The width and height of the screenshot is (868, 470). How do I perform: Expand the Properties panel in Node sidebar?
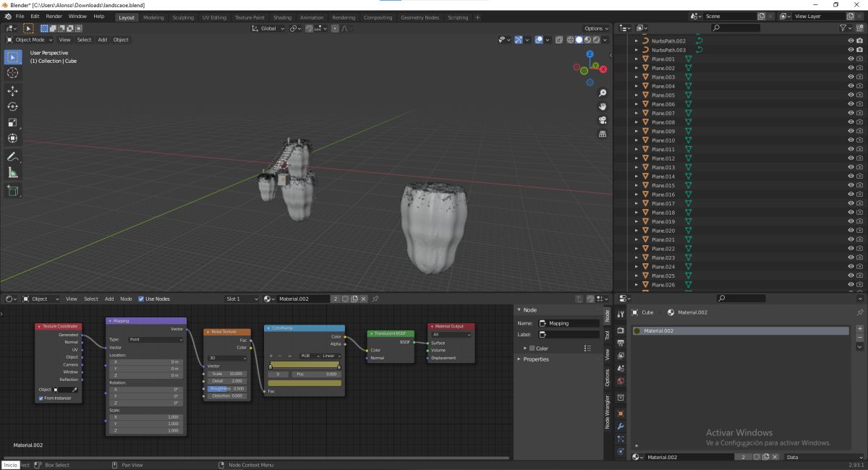tap(536, 359)
